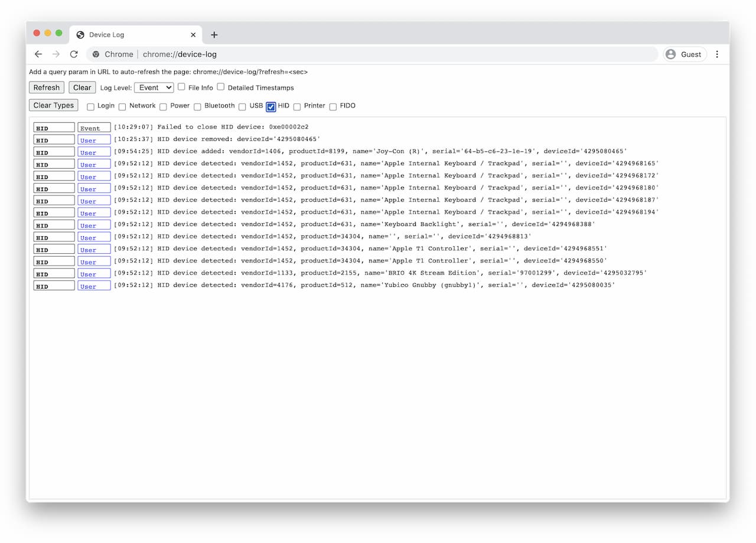Click the forward navigation arrow

point(56,54)
